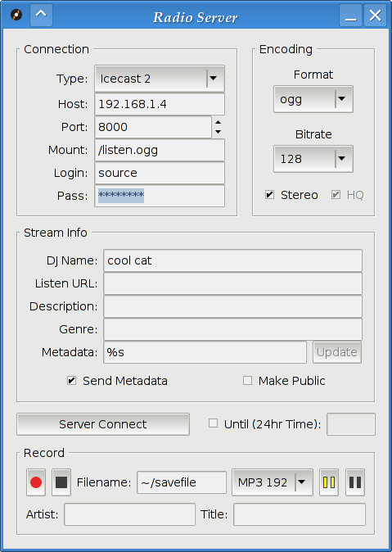Decrease the Port value with down arrow

pos(219,132)
